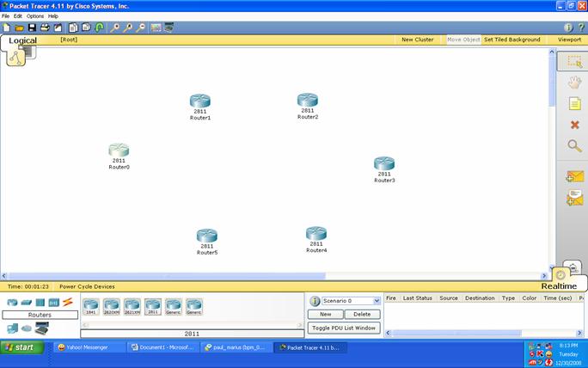Click the Print toolbar icon
This screenshot has width=588, height=368.
coord(45,28)
